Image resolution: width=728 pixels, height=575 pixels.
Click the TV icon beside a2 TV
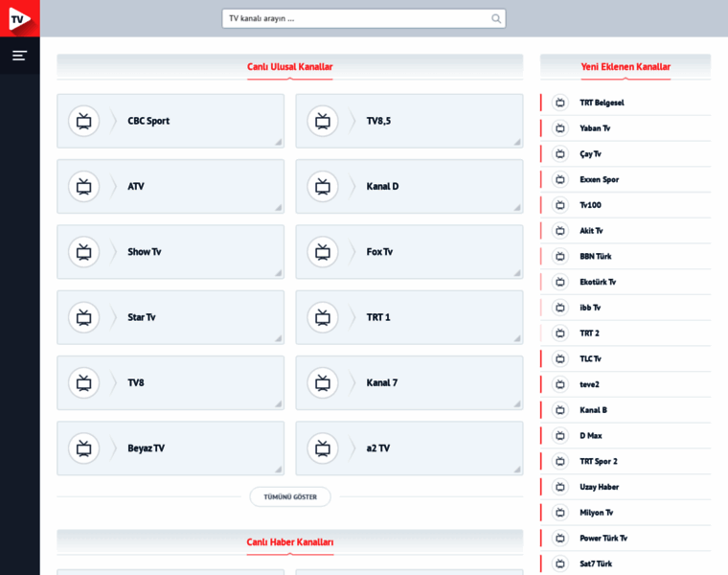click(323, 448)
